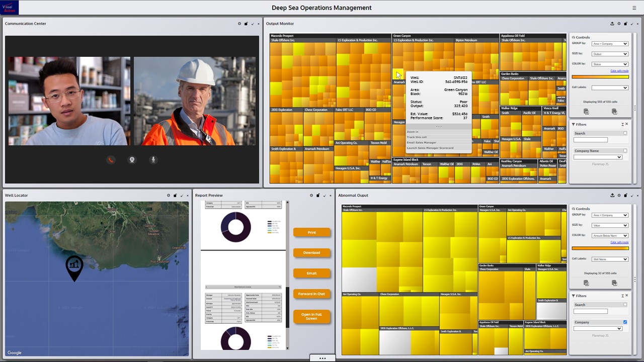Open Communication Center settings gear
The width and height of the screenshot is (644, 362).
click(x=239, y=24)
